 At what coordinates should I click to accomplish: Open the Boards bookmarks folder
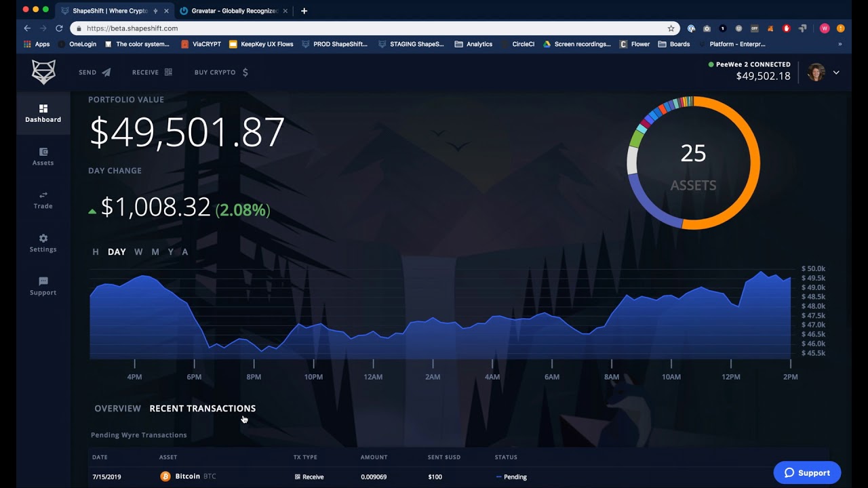[x=673, y=44]
